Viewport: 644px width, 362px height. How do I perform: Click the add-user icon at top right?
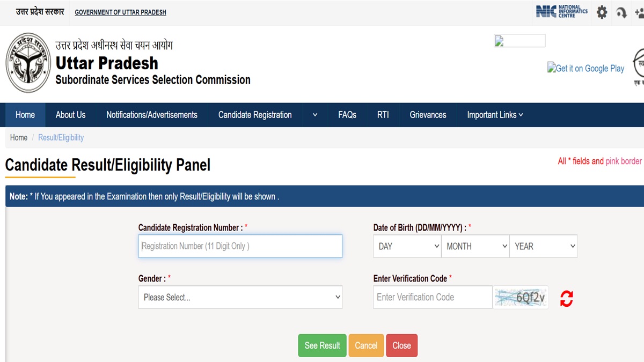coord(639,12)
